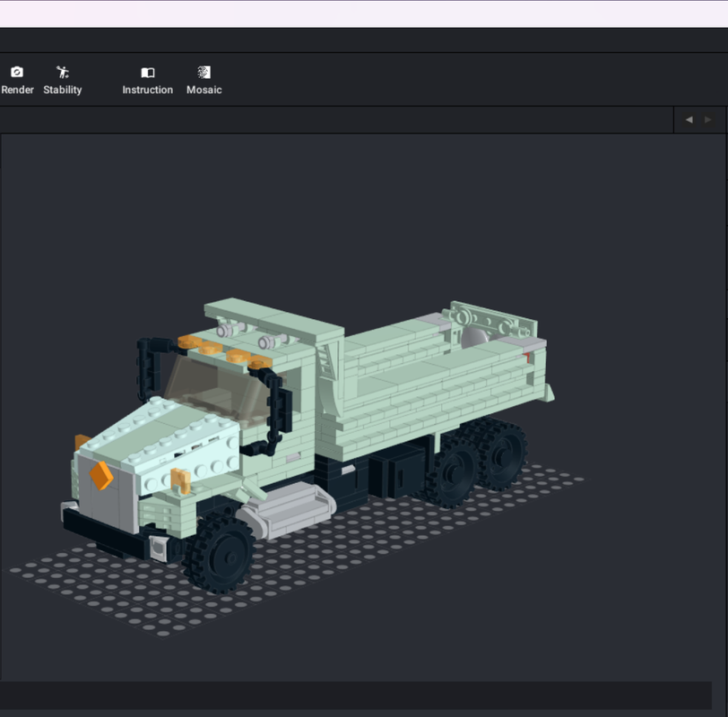Open the Render camera tool
The height and width of the screenshot is (717, 728).
coord(17,81)
